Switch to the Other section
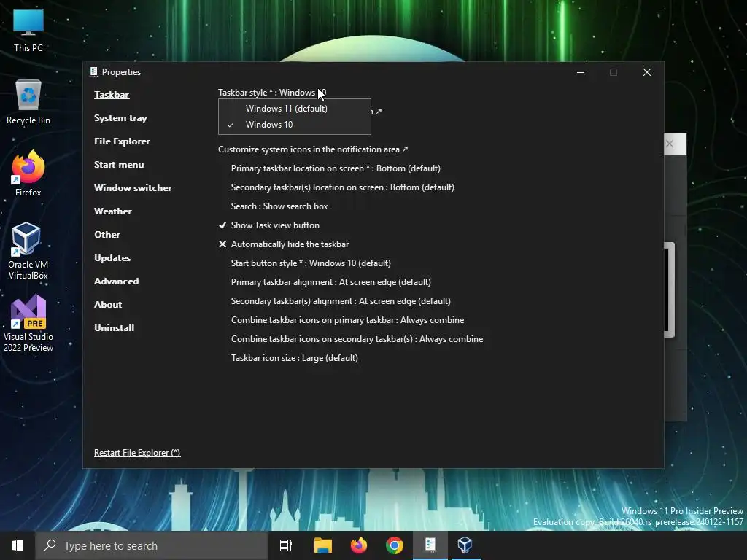Screen dimensions: 747x560 point(107,235)
